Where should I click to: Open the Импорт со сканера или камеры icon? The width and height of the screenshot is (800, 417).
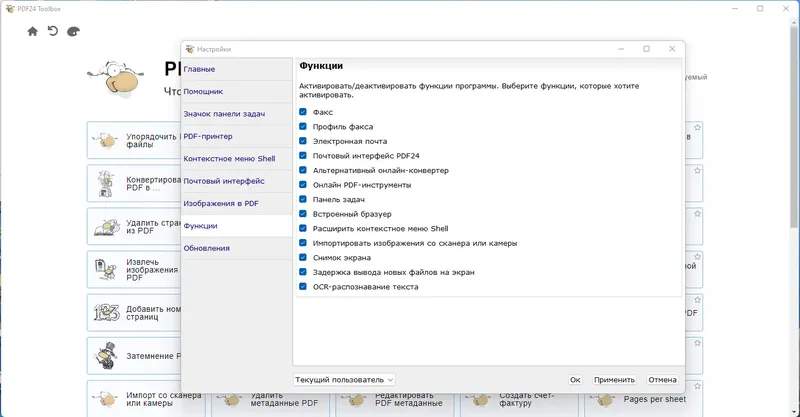coord(106,399)
